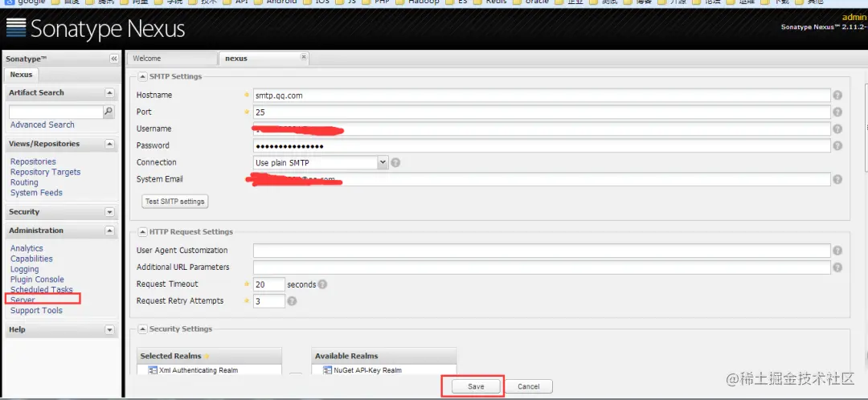Click the System Email input field

click(x=542, y=180)
